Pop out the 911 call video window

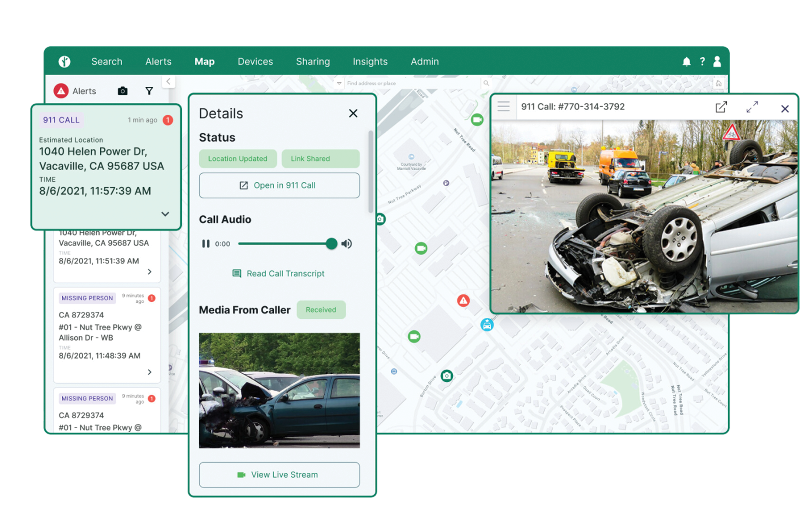coord(721,107)
